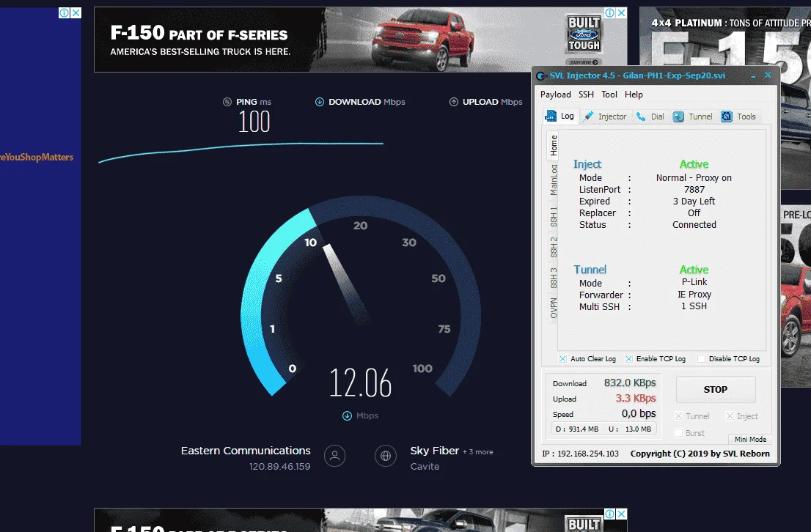Select the SSH 3 vertical tab
The width and height of the screenshot is (811, 532).
(x=554, y=278)
